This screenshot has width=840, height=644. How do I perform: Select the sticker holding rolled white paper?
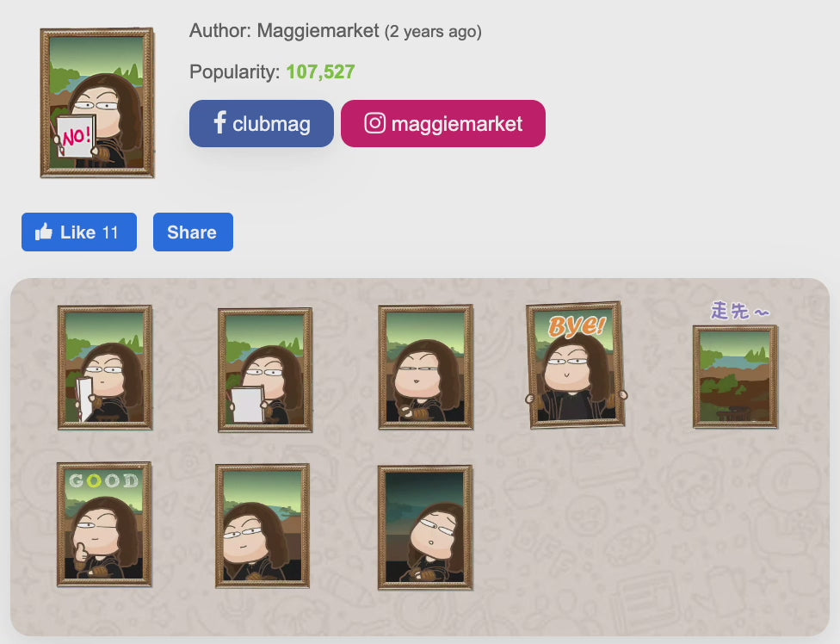[x=105, y=368]
